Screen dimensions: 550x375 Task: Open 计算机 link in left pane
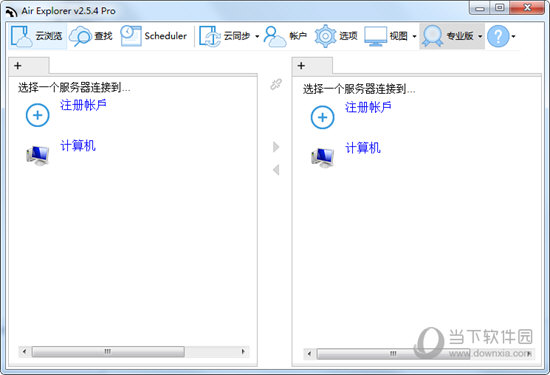click(x=78, y=146)
